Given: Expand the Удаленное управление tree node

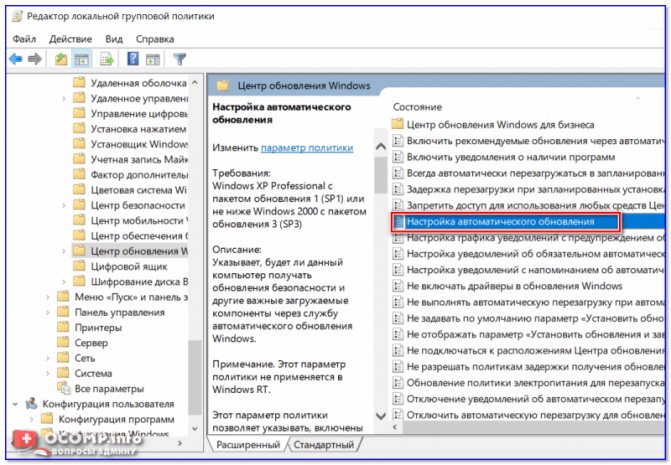Looking at the screenshot, I should (x=64, y=98).
